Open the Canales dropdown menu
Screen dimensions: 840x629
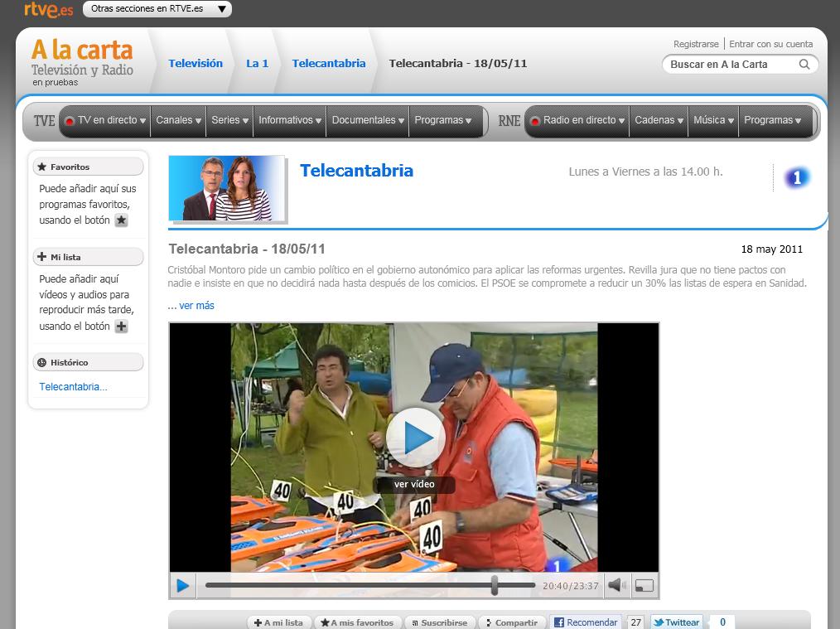pyautogui.click(x=177, y=120)
